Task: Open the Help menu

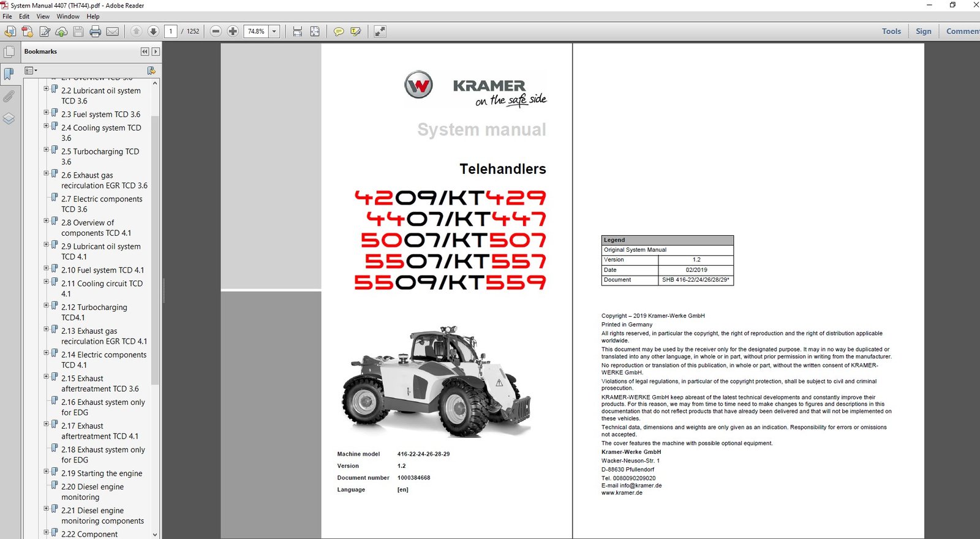Action: pyautogui.click(x=92, y=17)
